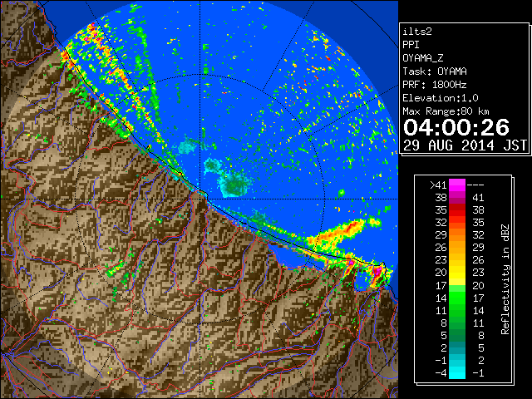Click the large cyan-green echo blob offshore near center
This screenshot has width=532, height=399.
pos(234,185)
